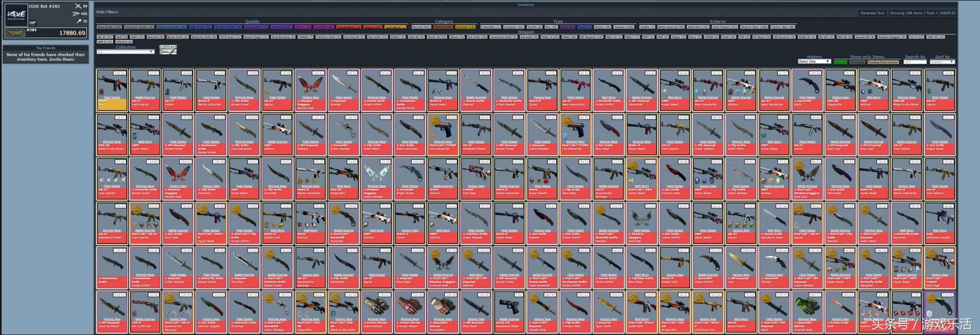Click the IGXE bot avatar logo

click(x=16, y=15)
